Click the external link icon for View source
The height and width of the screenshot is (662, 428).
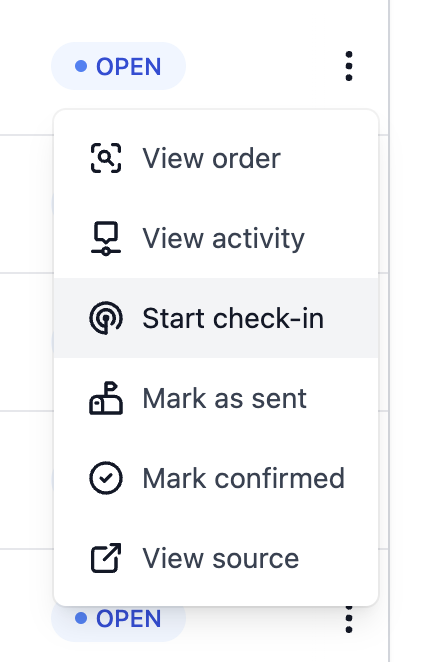106,558
